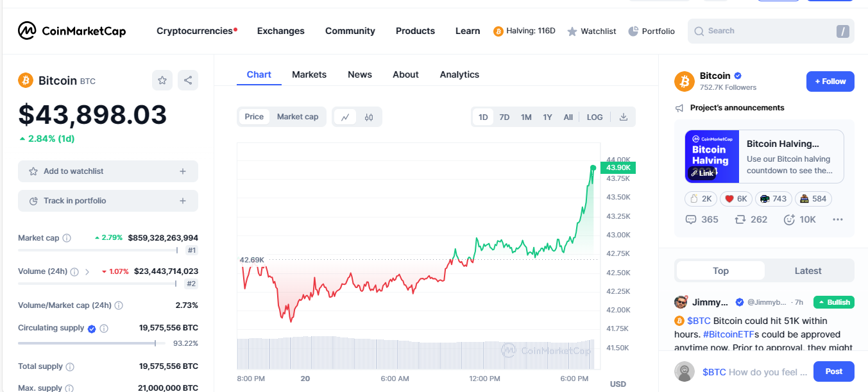Open more options ellipsis on announcement
The image size is (868, 392).
point(838,219)
